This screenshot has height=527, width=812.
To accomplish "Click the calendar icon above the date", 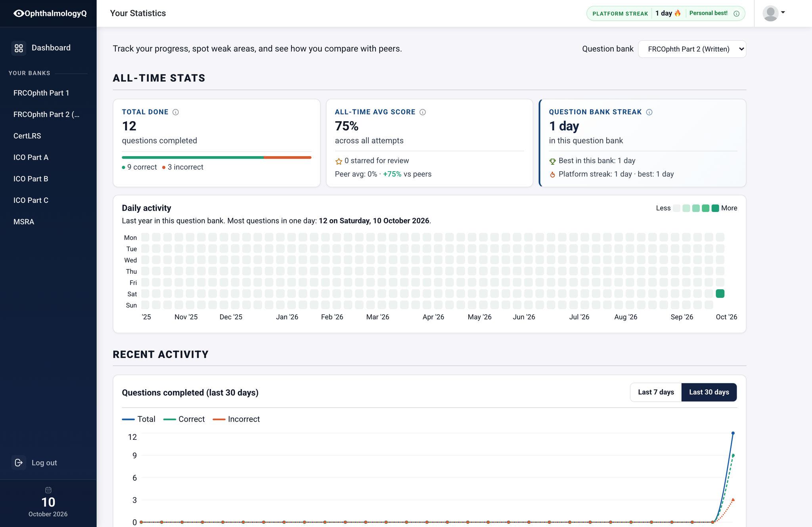I will pos(48,490).
